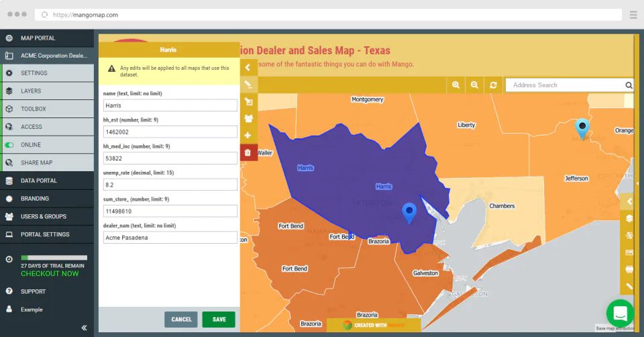Click the bookmarks map image icon on right toolbar
This screenshot has width=644, height=337.
629,252
